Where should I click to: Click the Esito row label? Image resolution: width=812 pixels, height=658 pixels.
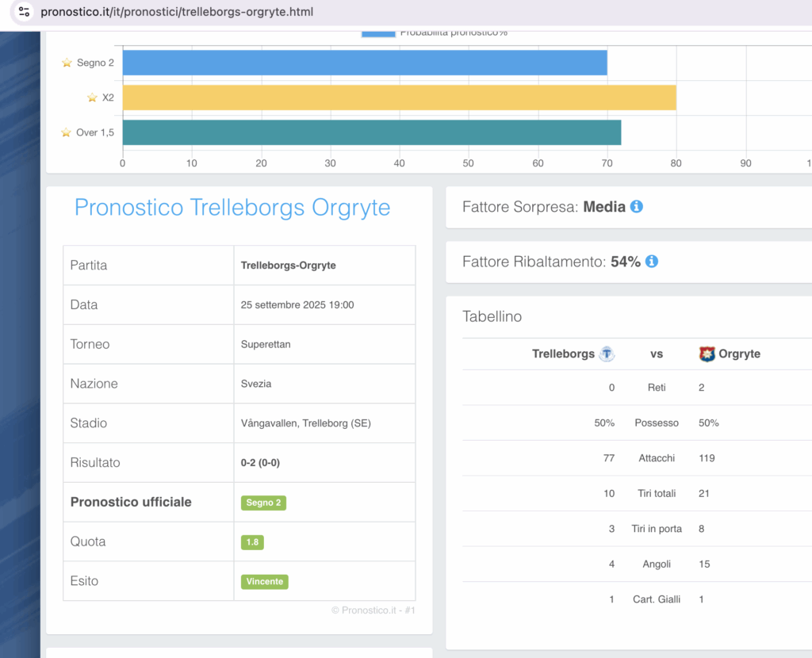pyautogui.click(x=84, y=581)
